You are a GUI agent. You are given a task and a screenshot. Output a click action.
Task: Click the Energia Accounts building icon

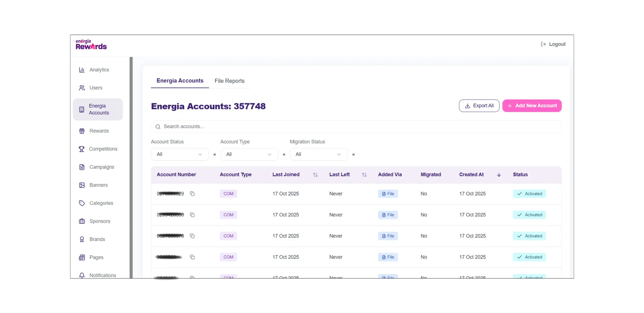point(82,110)
